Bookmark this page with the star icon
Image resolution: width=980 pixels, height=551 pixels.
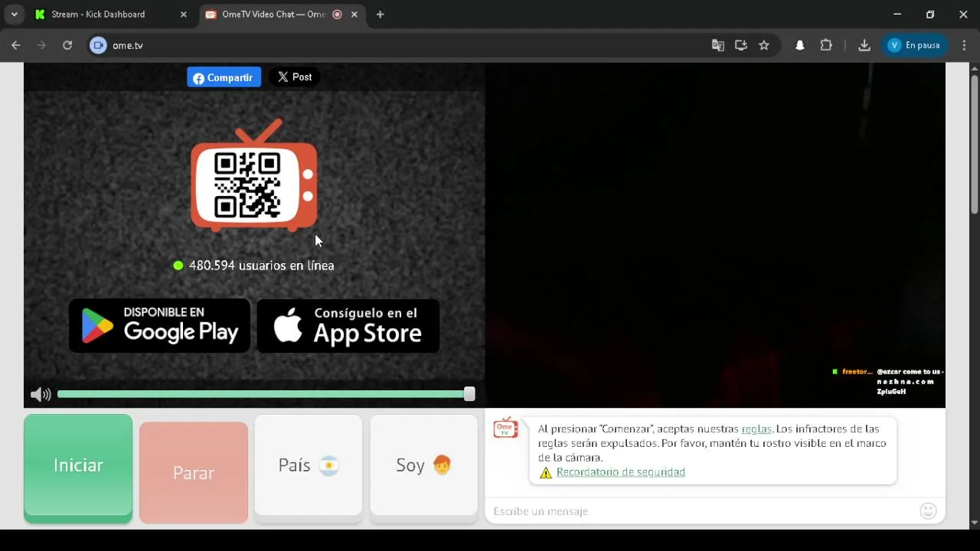tap(764, 45)
